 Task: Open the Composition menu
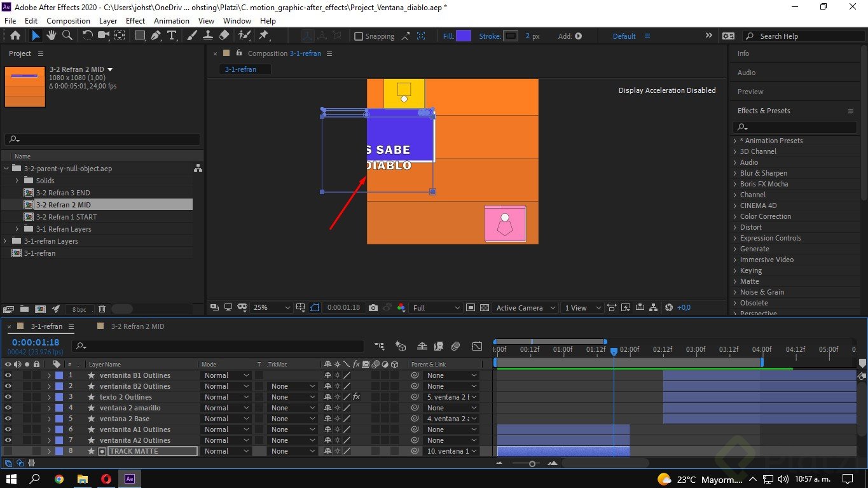pos(68,20)
